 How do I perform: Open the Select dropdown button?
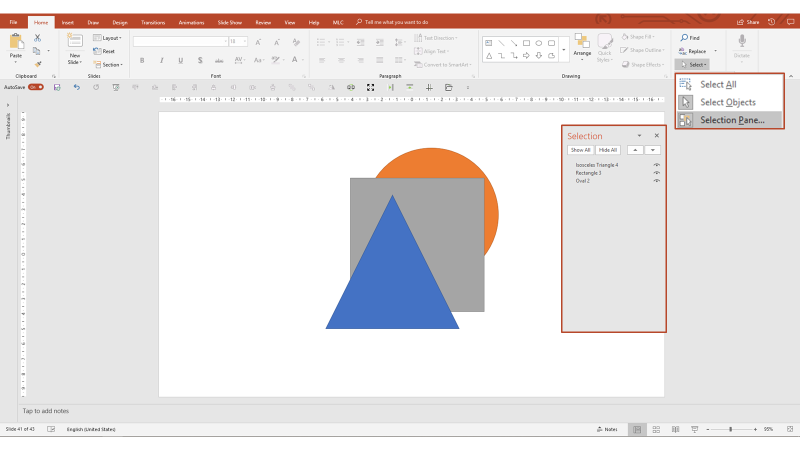coord(692,65)
